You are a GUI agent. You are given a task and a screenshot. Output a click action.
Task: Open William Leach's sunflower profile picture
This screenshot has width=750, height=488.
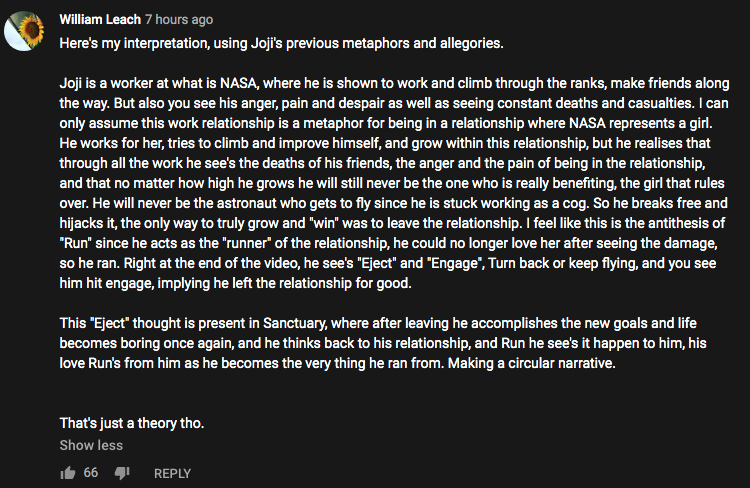tap(24, 31)
